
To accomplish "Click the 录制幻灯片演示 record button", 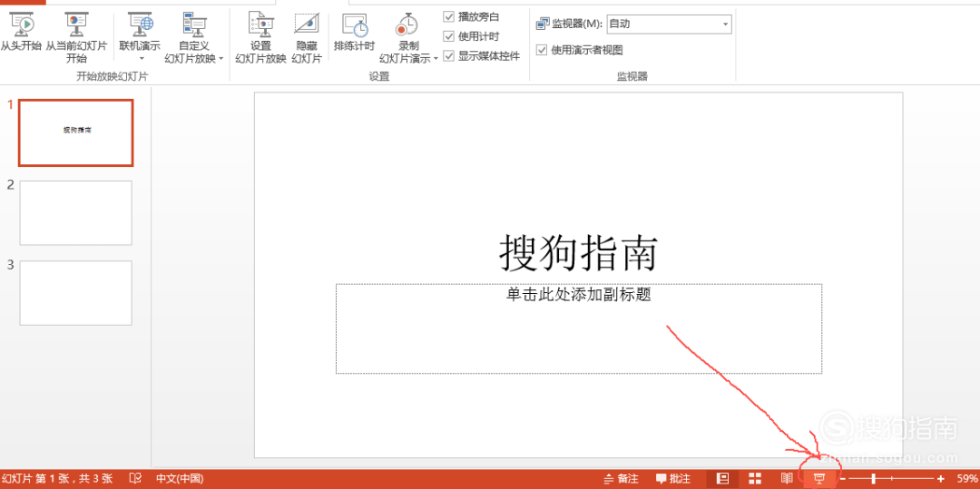I will click(x=408, y=37).
